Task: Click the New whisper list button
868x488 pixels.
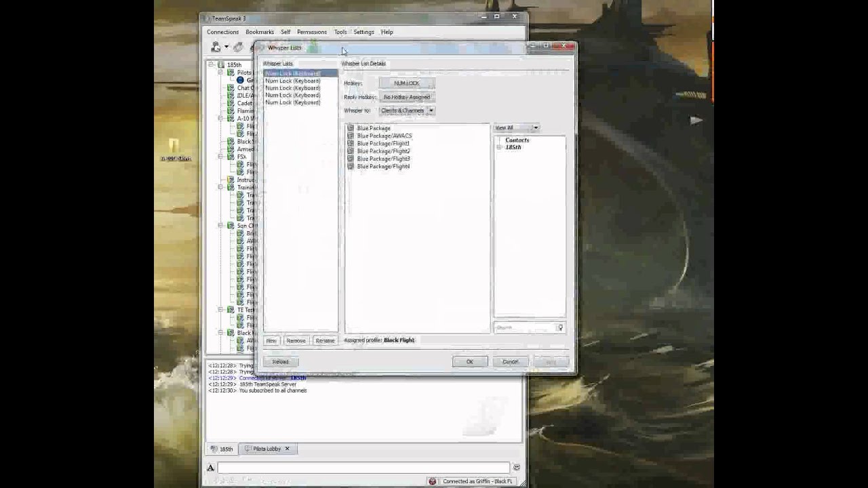Action: click(271, 340)
